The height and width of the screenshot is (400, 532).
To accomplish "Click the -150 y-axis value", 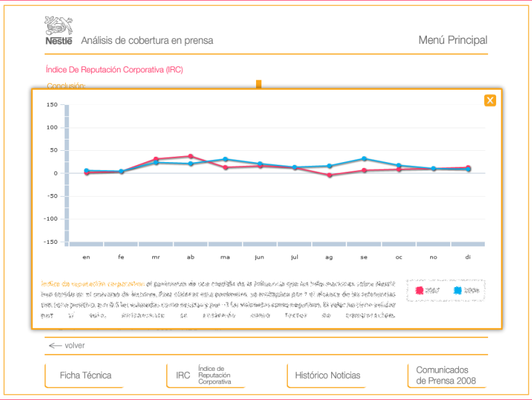I will 51,242.
